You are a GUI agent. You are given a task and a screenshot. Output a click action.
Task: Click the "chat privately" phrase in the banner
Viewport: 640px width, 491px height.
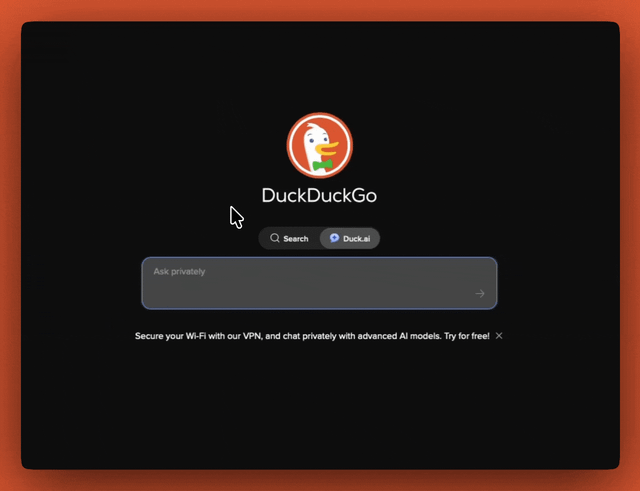tap(311, 336)
